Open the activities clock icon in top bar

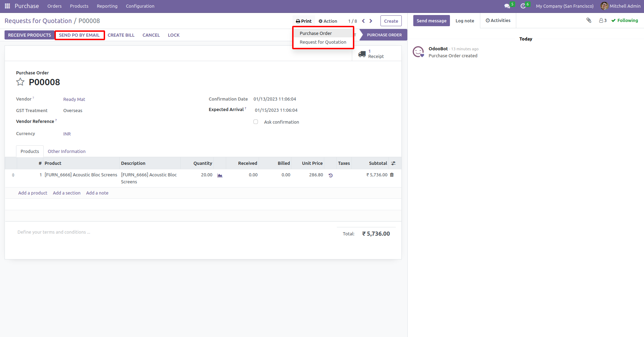tap(523, 6)
